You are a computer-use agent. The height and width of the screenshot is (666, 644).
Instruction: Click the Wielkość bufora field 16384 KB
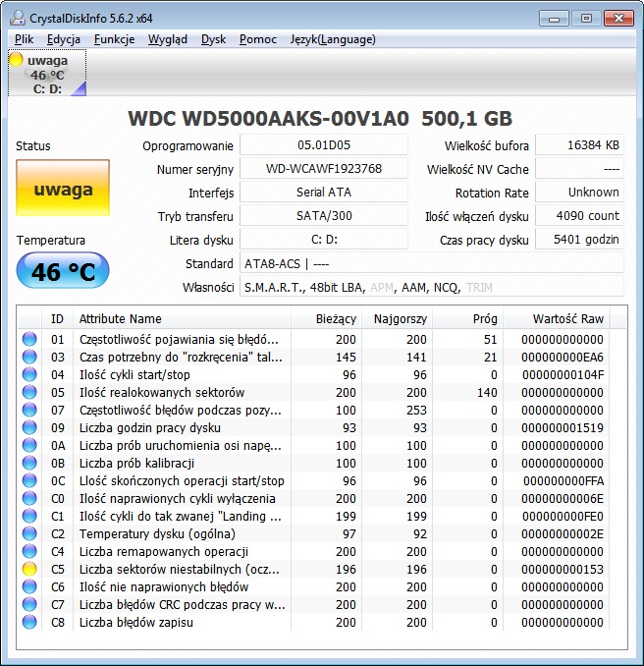click(580, 145)
